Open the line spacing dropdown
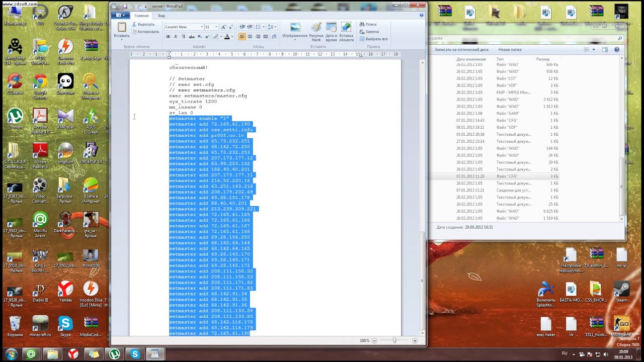 coord(272,27)
